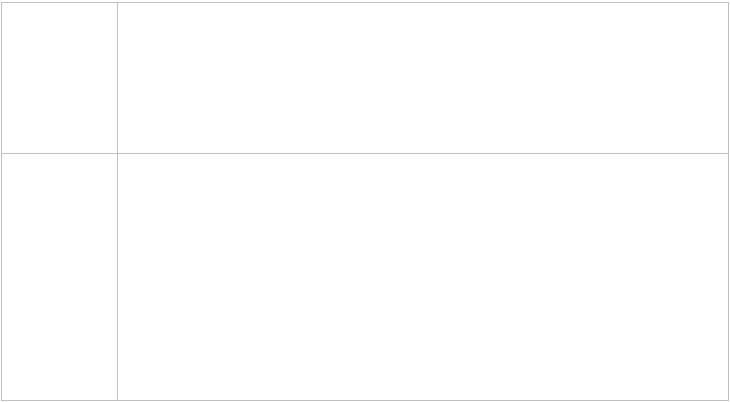The width and height of the screenshot is (730, 402).
Task: Click the horizontal divider under the top-left cell
Action: (60, 153)
